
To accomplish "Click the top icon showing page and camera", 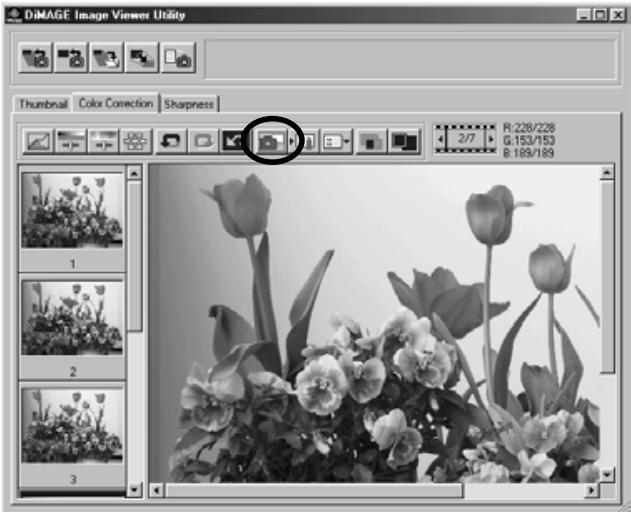I will click(x=178, y=58).
